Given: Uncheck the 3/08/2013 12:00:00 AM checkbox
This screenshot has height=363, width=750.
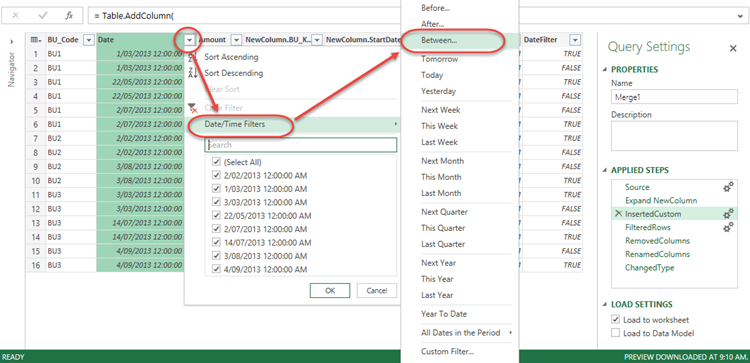Looking at the screenshot, I should [x=215, y=256].
